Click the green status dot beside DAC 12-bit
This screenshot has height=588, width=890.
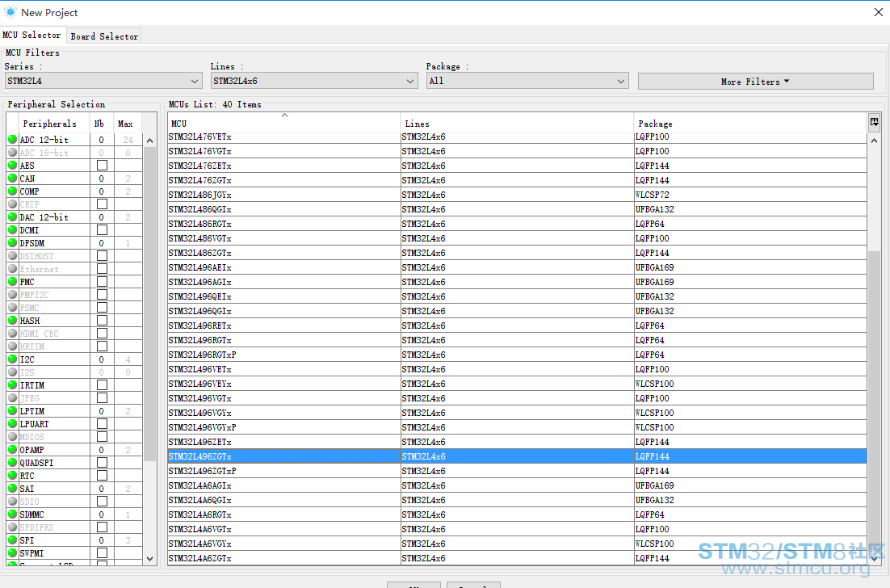coord(12,216)
